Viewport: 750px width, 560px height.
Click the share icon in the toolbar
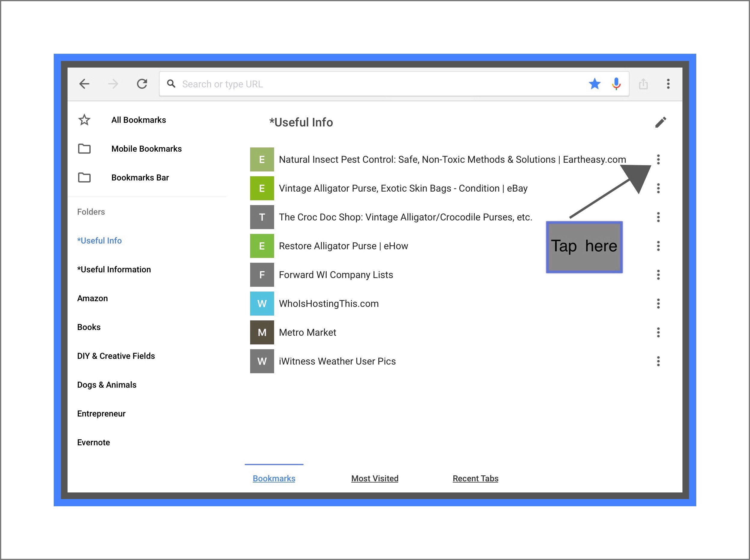[x=643, y=84]
